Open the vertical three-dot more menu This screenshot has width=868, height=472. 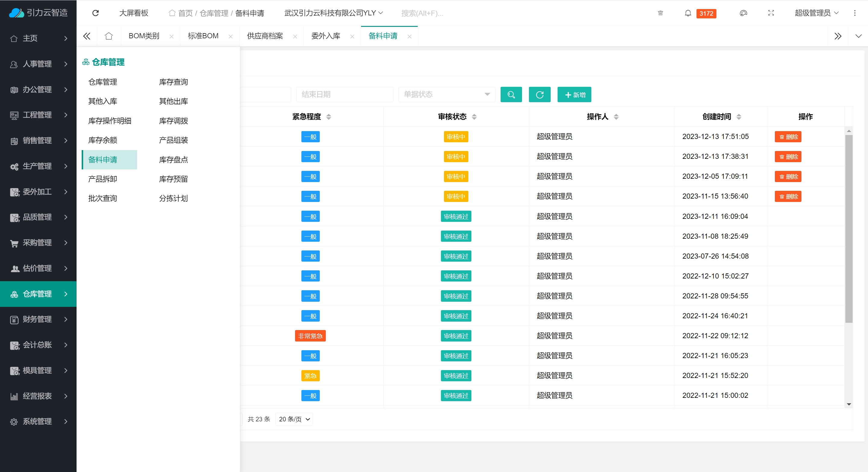point(854,13)
